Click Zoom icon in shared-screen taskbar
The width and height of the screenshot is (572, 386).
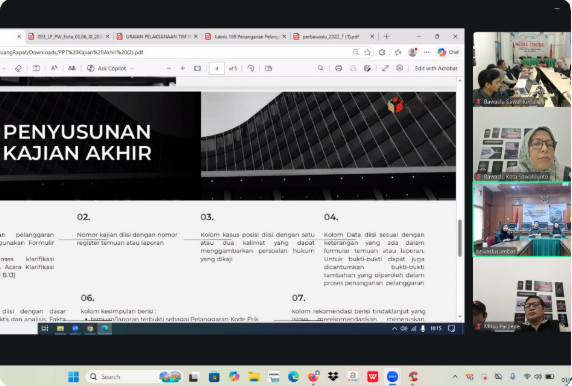tap(75, 328)
